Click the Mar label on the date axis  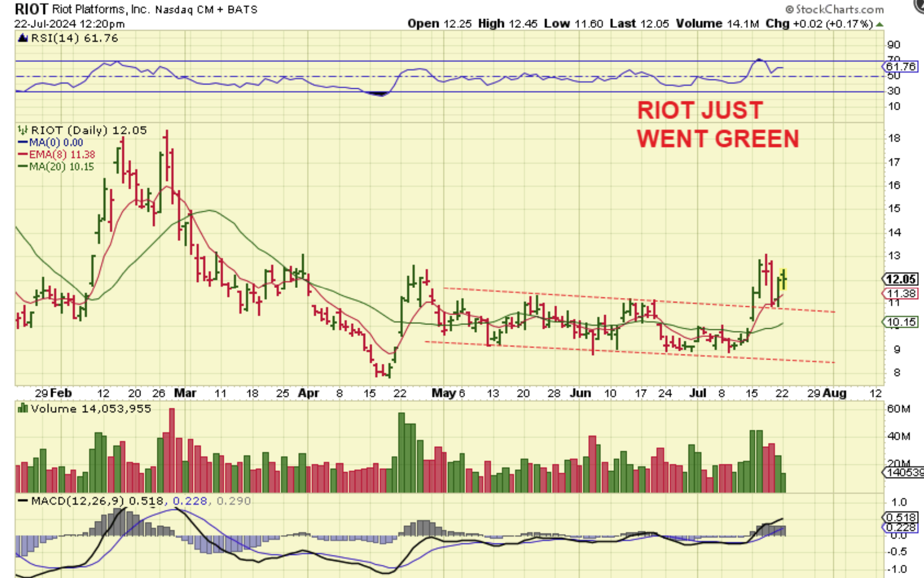tap(185, 393)
